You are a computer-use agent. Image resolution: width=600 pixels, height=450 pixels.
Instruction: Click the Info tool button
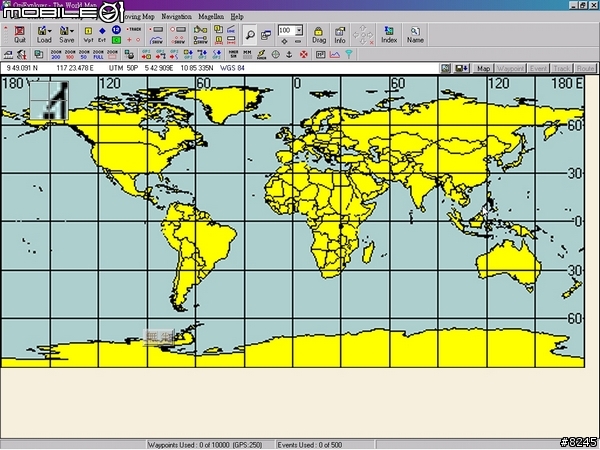pos(340,34)
